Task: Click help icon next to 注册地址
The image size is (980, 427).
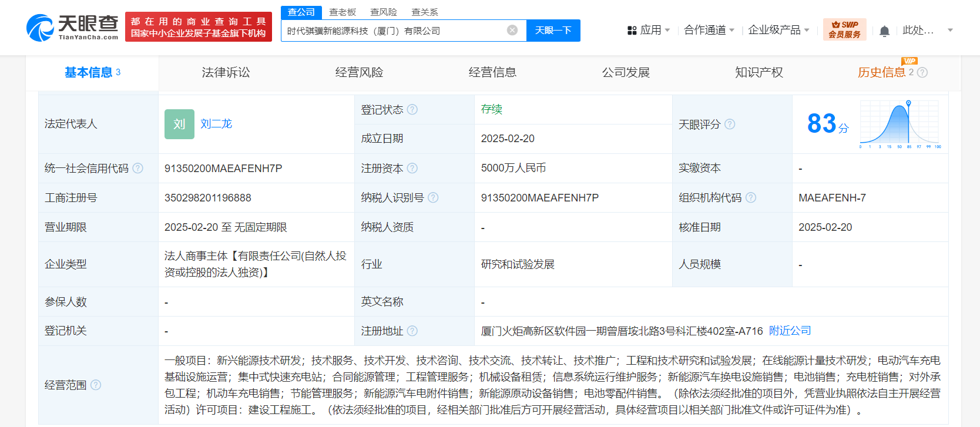Action: (x=412, y=331)
